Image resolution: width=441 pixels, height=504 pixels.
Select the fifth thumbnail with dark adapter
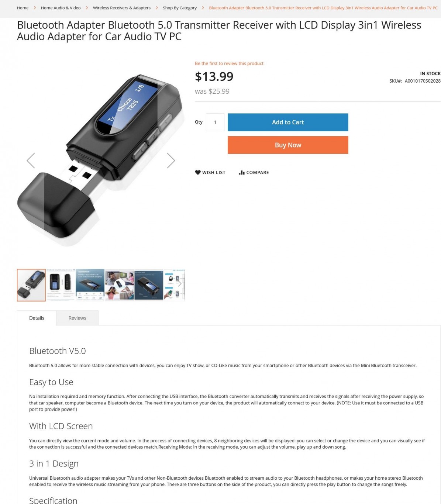[149, 285]
